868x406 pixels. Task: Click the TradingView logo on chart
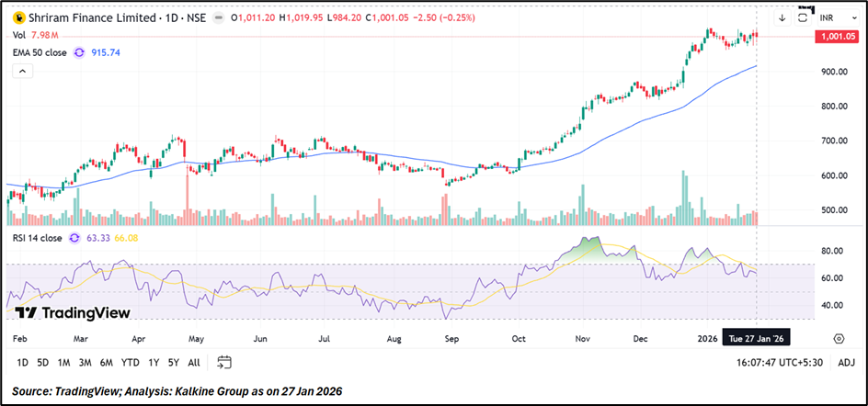tap(73, 312)
